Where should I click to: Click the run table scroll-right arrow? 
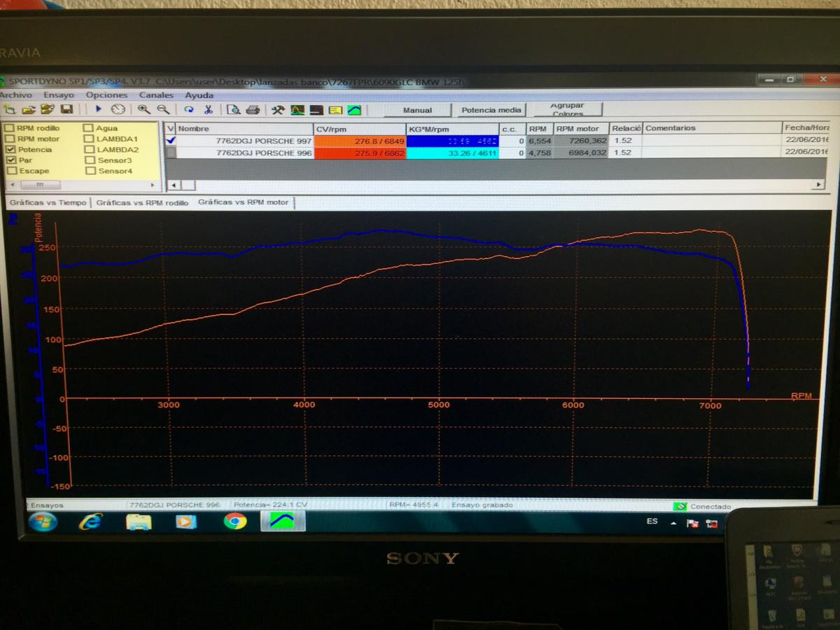coord(818,185)
